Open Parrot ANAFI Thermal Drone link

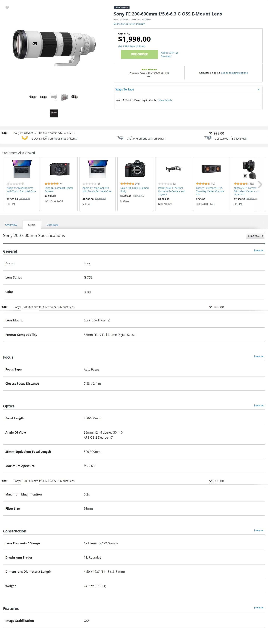pos(172,191)
